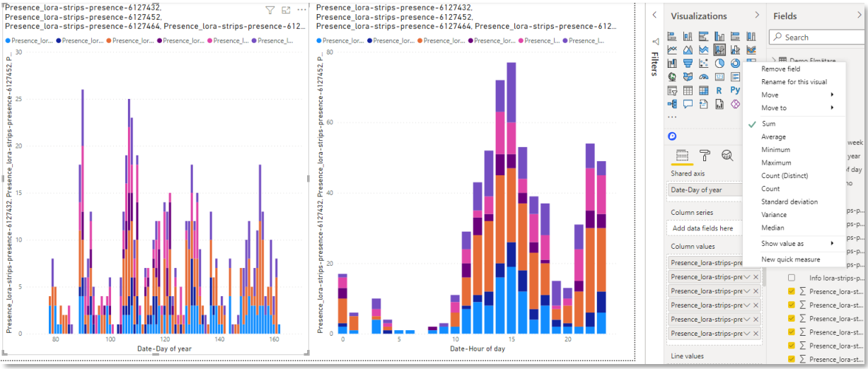The height and width of the screenshot is (369, 868).
Task: Open more options ellipsis on chart header
Action: pyautogui.click(x=302, y=10)
